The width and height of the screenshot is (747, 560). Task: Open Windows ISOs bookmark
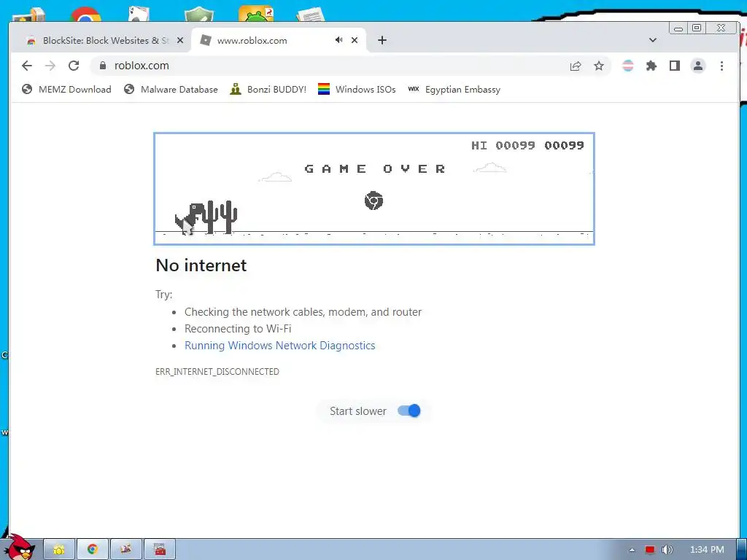point(357,90)
